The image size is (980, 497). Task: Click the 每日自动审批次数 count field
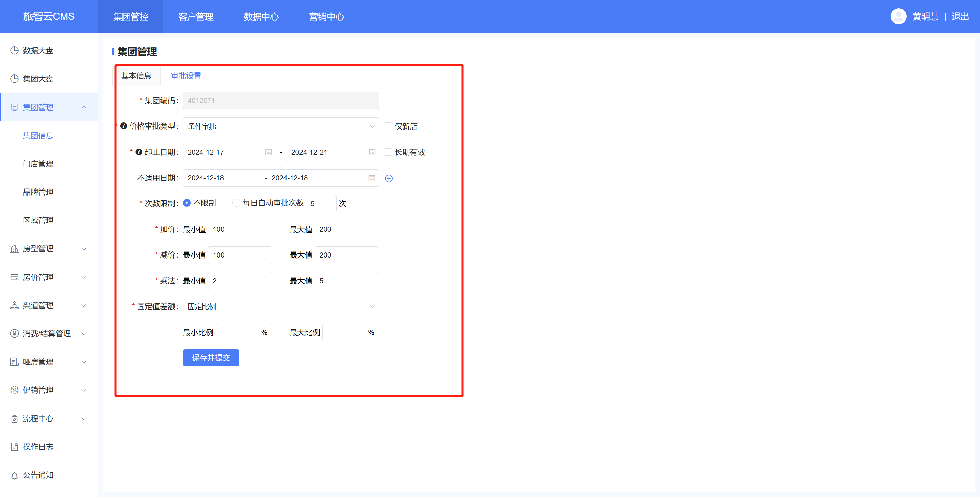tap(321, 203)
